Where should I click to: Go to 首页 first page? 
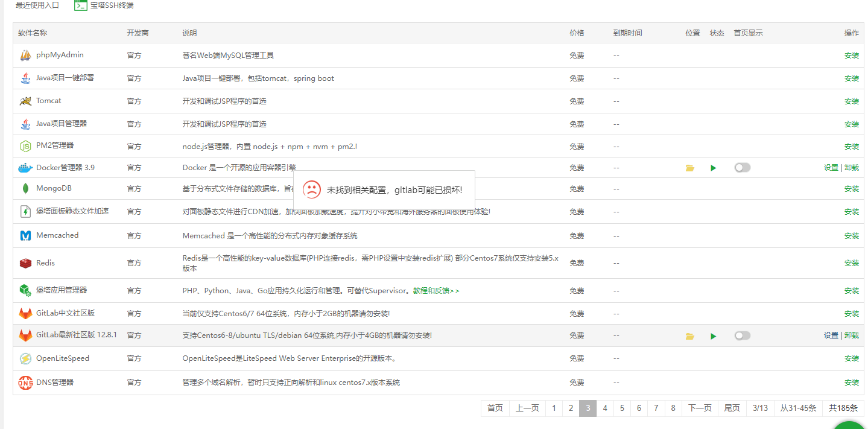click(495, 408)
